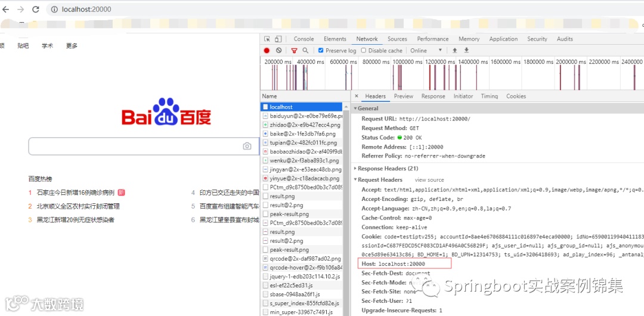The width and height of the screenshot is (644, 316).
Task: Click the browser forward arrow
Action: (x=20, y=10)
